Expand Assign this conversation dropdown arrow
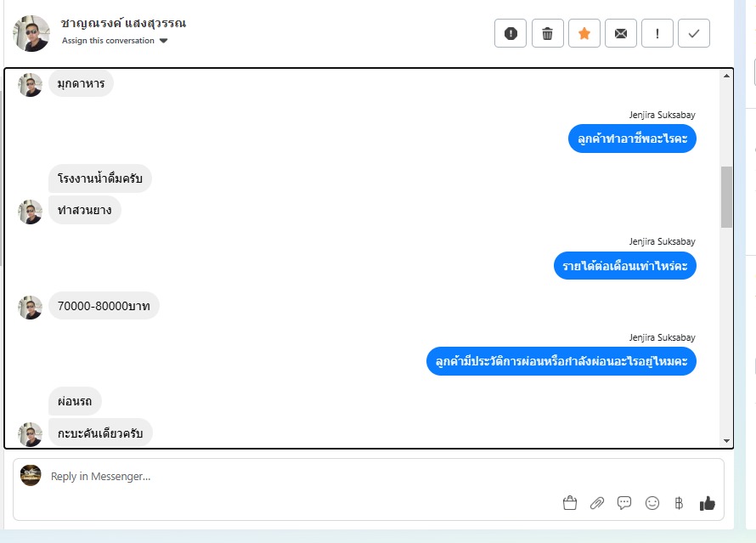 pos(163,41)
